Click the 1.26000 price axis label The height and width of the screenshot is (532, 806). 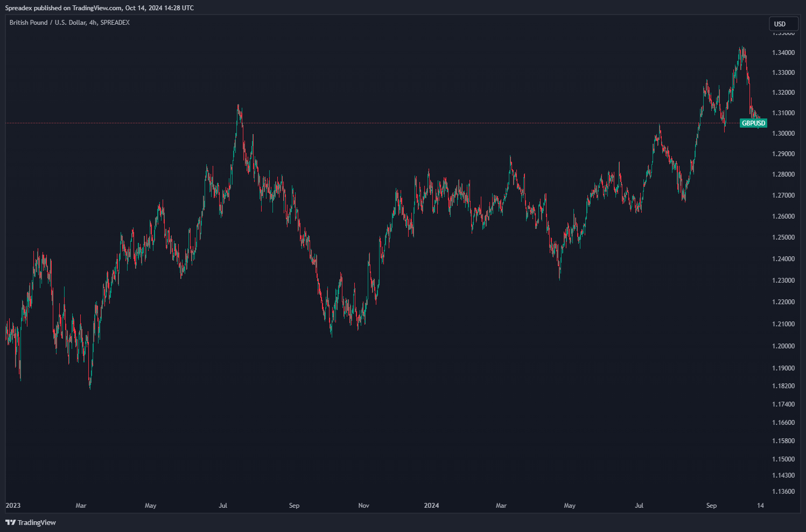pos(783,216)
